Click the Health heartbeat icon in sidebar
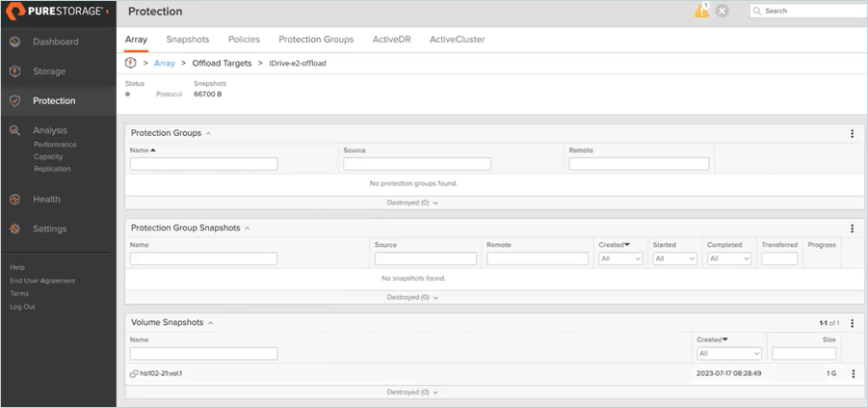868x408 pixels. [x=15, y=199]
